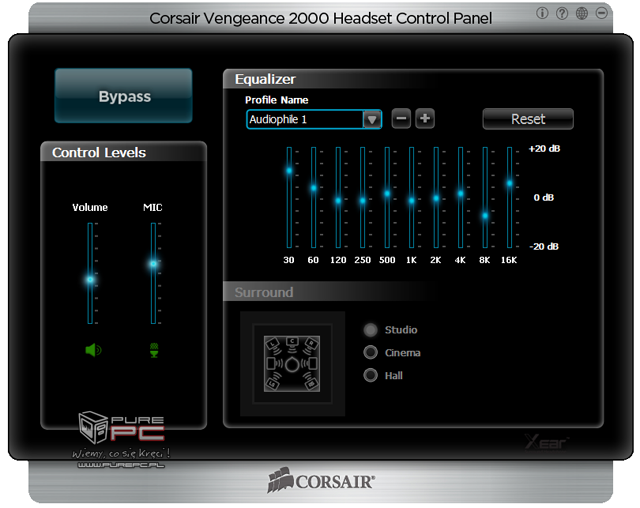Click the Volume slider handle
Viewport: 640px width, 508px height.
90,280
